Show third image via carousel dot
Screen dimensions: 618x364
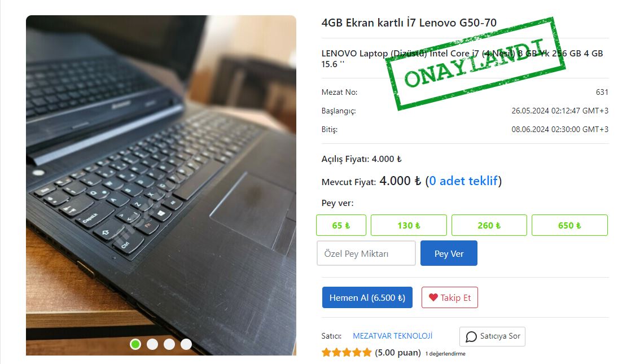tap(169, 344)
